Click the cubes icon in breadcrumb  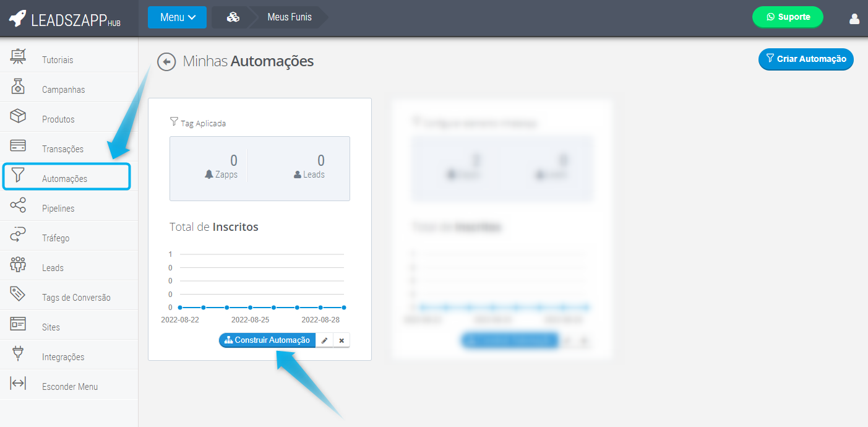coord(233,17)
